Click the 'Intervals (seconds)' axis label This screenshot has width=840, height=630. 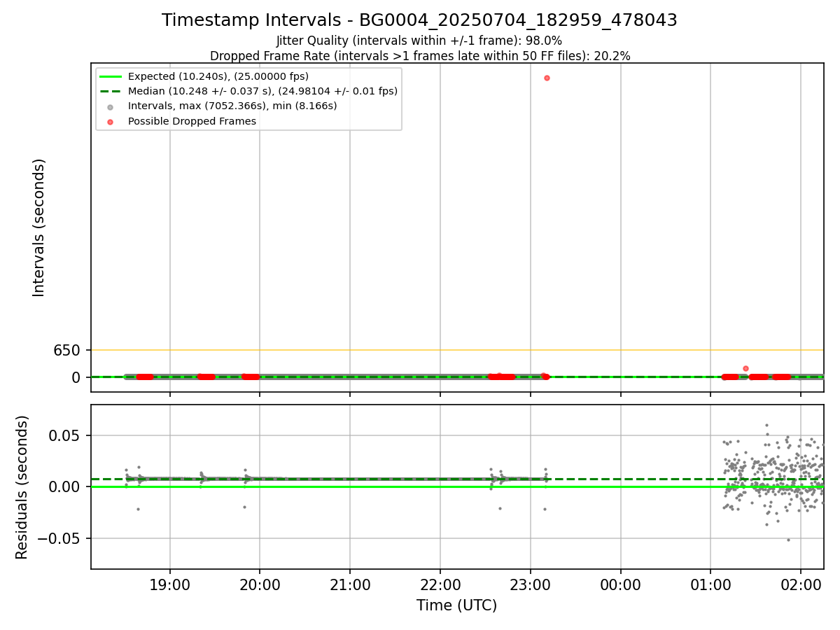(39, 227)
